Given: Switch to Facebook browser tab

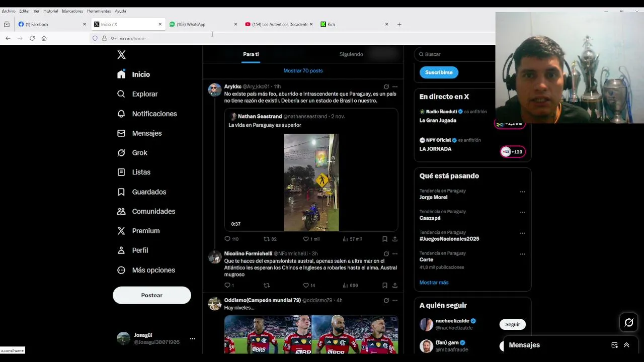Looking at the screenshot, I should [x=52, y=24].
